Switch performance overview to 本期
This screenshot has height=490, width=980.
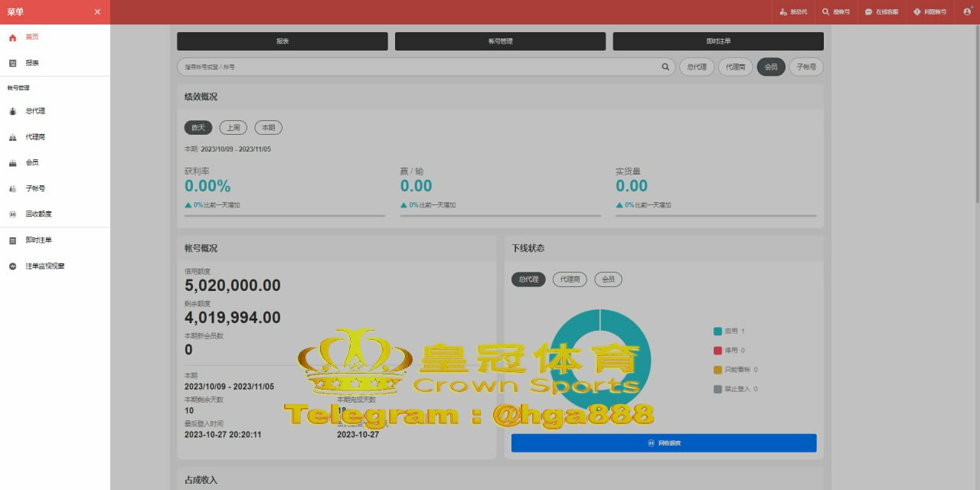(x=268, y=128)
